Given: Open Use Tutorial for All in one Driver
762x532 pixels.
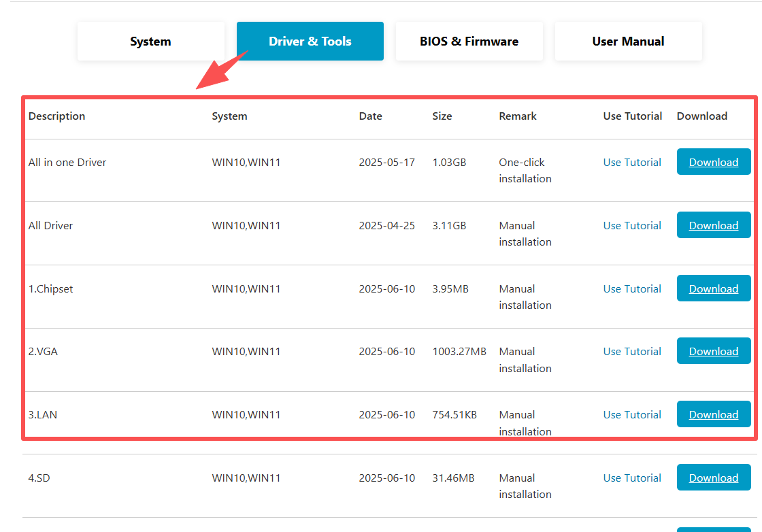Looking at the screenshot, I should 632,162.
